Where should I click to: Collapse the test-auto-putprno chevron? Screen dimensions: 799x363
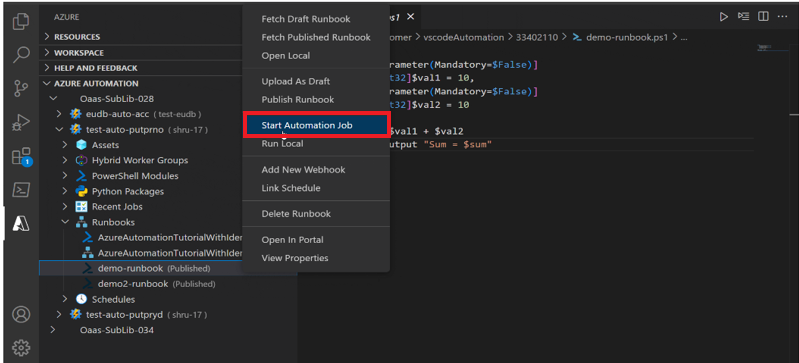[59, 129]
